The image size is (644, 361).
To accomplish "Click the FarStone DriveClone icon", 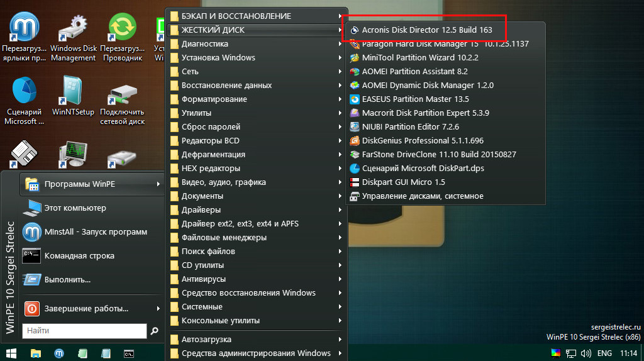I will (355, 155).
